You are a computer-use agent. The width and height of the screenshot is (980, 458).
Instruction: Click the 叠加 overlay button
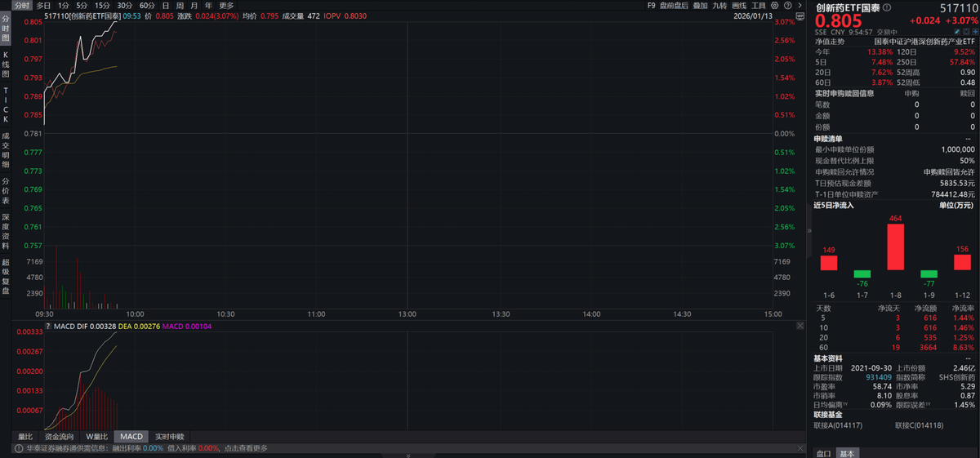700,5
